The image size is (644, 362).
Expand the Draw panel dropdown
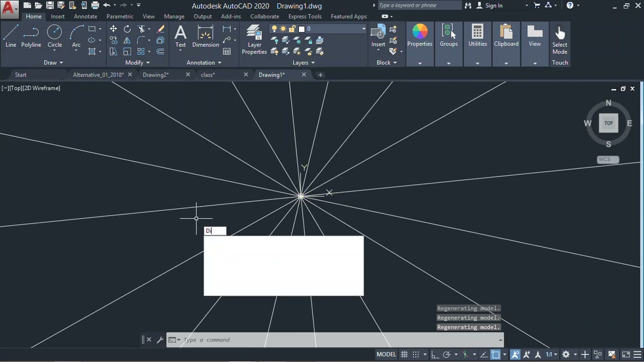click(x=53, y=62)
